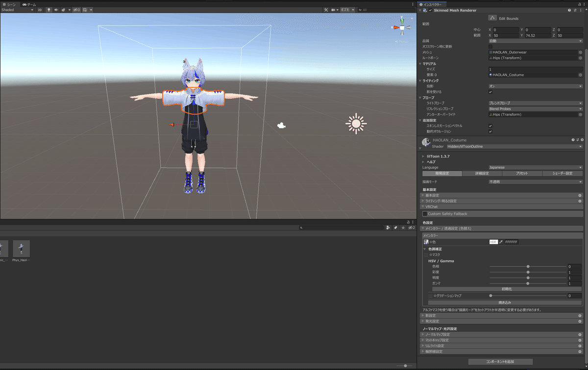Screen dimensions: 588x370
Task: Adjust the 色相 (Hue) slider
Action: click(x=528, y=267)
